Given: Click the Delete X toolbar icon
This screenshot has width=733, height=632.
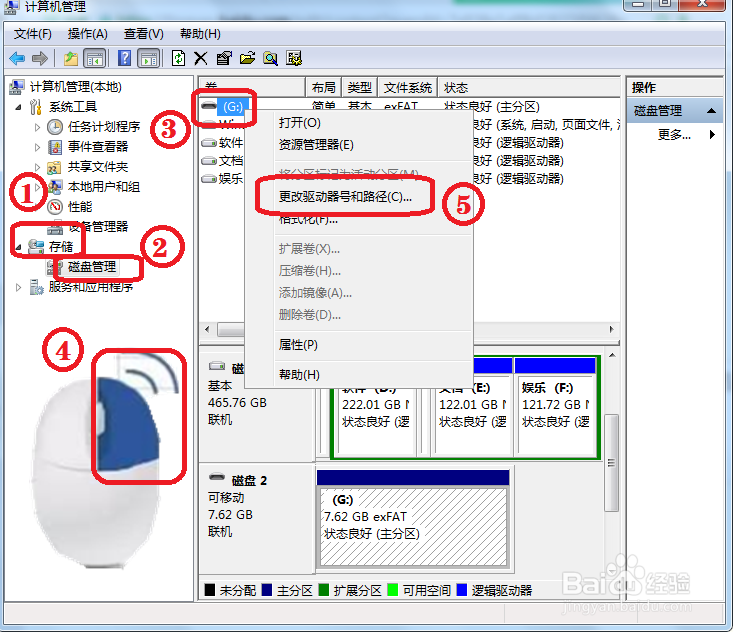Looking at the screenshot, I should [201, 58].
